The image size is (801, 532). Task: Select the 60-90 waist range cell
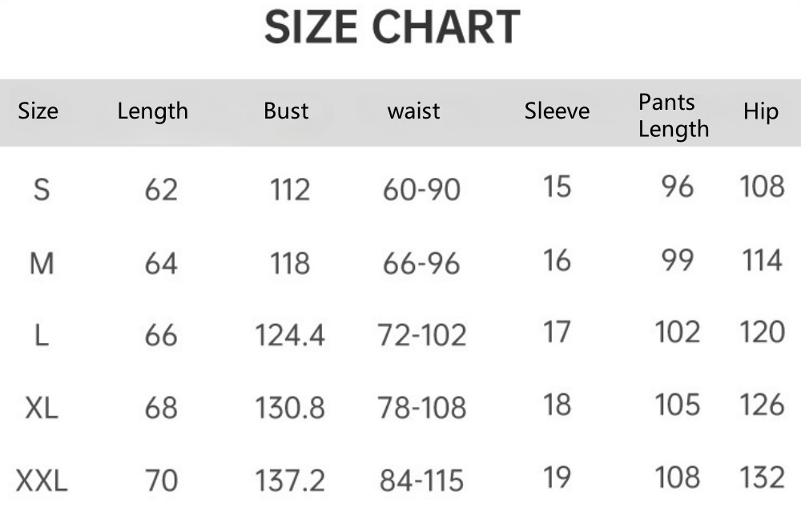click(421, 190)
